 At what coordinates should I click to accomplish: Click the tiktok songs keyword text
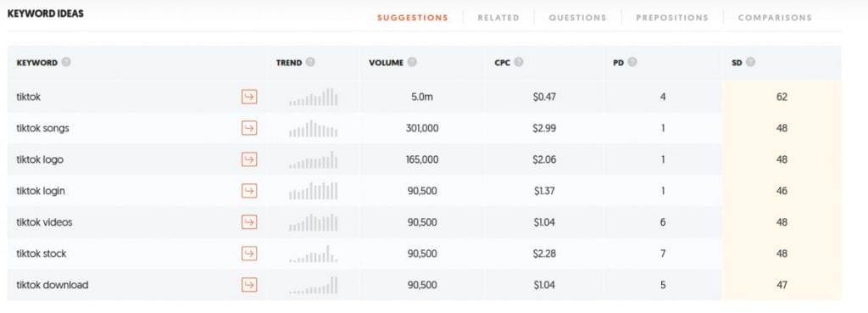point(42,128)
